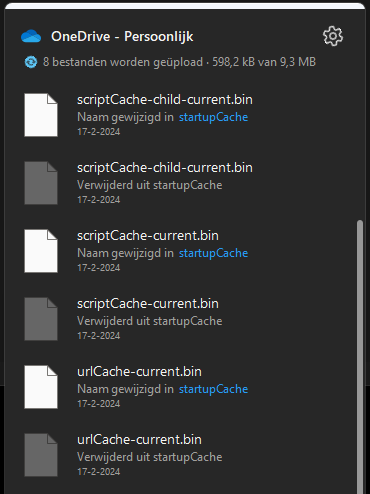The width and height of the screenshot is (370, 494).
Task: Click the activity list vertical scrollbar
Action: click(x=360, y=357)
